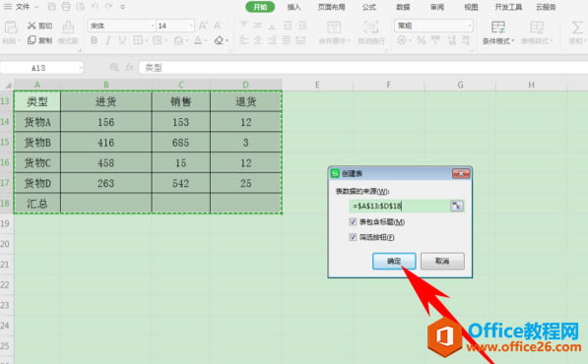The width and height of the screenshot is (588, 364).
Task: Decrease font size with smaller A
Action: (217, 26)
